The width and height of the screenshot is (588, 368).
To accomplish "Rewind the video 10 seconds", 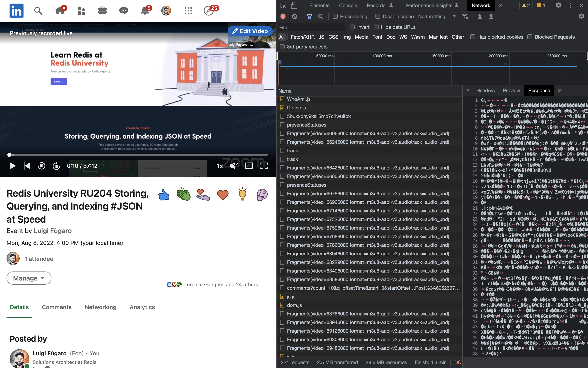I will pyautogui.click(x=42, y=166).
